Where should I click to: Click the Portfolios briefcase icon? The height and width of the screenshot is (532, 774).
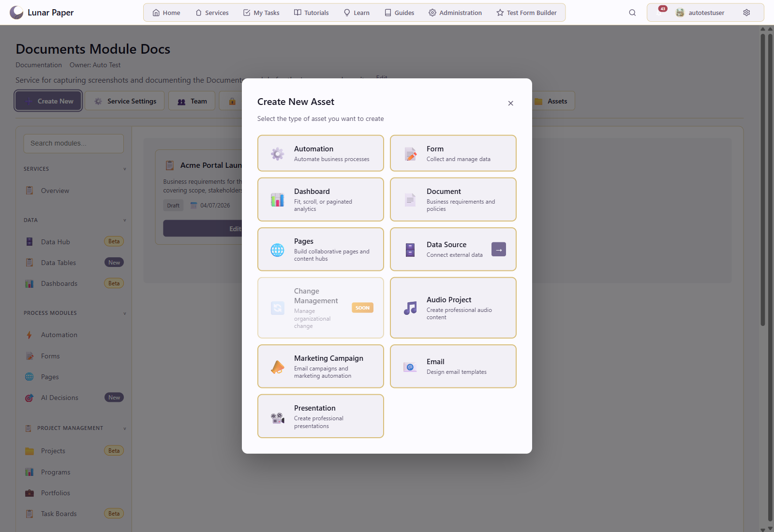30,493
